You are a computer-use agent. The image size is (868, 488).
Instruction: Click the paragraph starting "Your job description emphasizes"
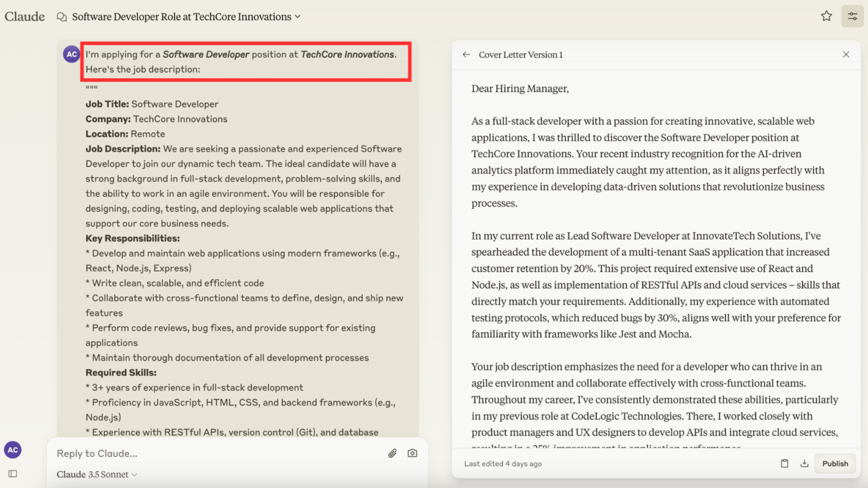pos(655,407)
